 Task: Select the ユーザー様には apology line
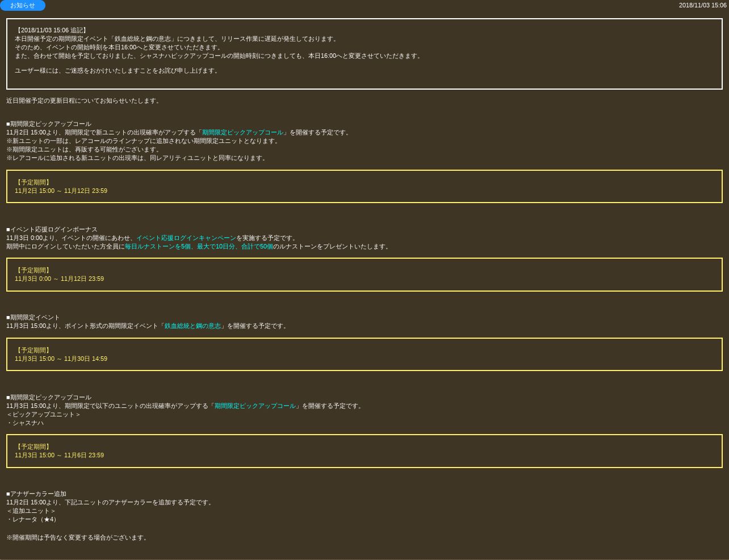click(118, 70)
